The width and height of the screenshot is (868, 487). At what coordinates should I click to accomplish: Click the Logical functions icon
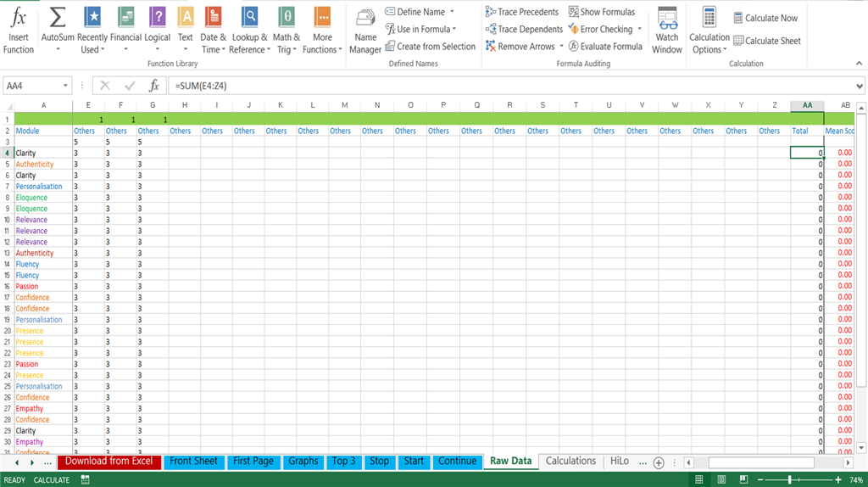(157, 18)
